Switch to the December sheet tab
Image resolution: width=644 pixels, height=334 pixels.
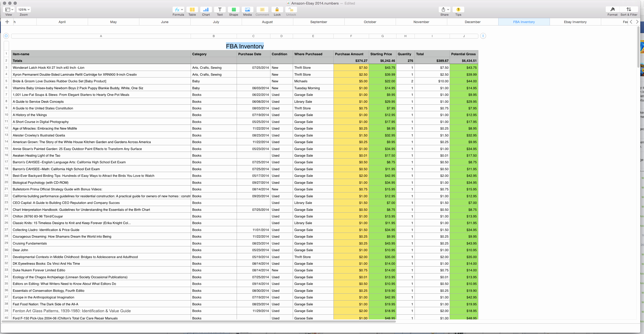pyautogui.click(x=472, y=22)
